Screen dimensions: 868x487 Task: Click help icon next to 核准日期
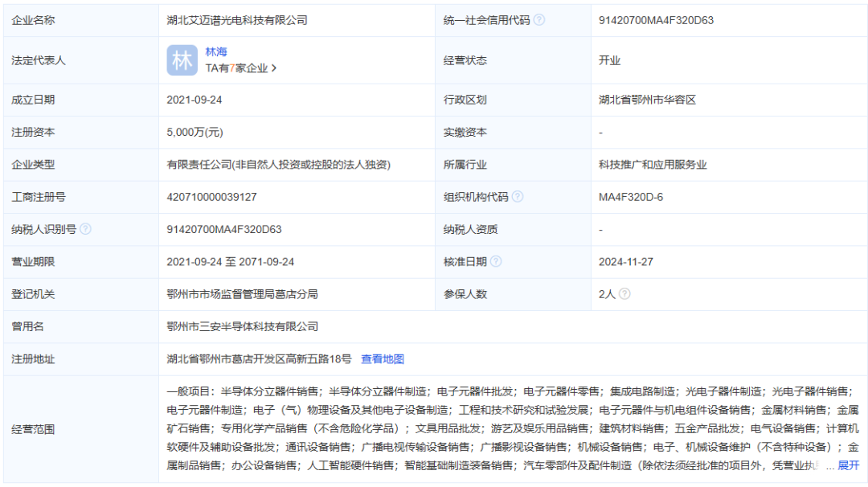[x=496, y=261]
